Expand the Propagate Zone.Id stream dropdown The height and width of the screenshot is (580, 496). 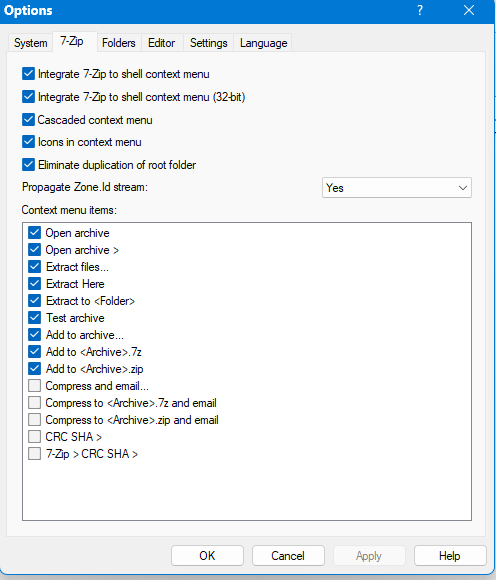397,188
